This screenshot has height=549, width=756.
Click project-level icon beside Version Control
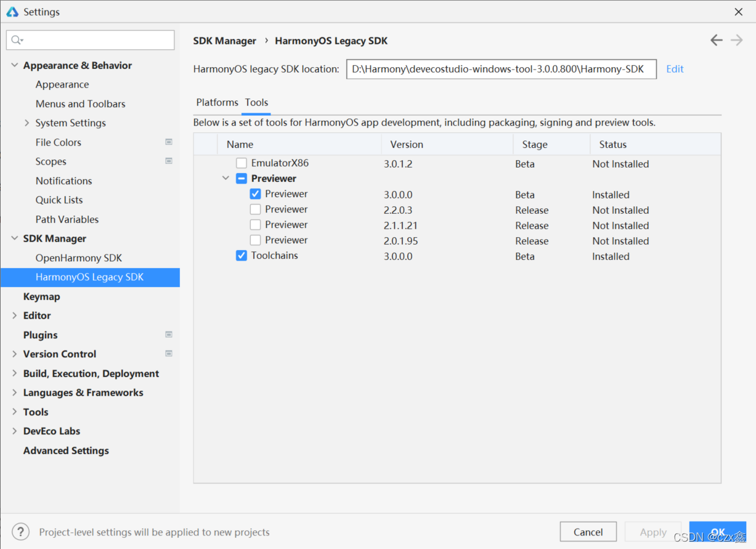(169, 354)
